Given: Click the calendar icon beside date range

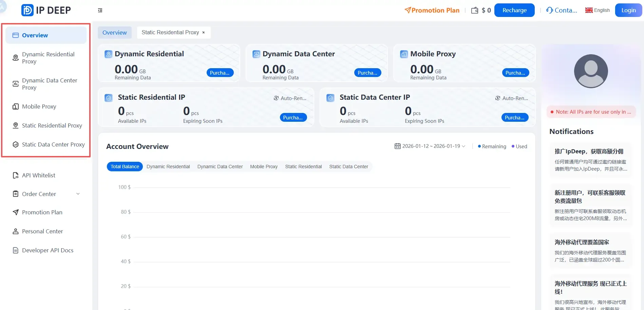Looking at the screenshot, I should pos(397,146).
